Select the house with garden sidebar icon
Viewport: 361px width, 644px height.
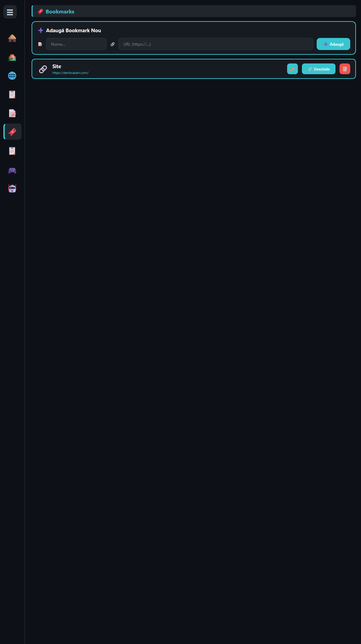coord(12,57)
